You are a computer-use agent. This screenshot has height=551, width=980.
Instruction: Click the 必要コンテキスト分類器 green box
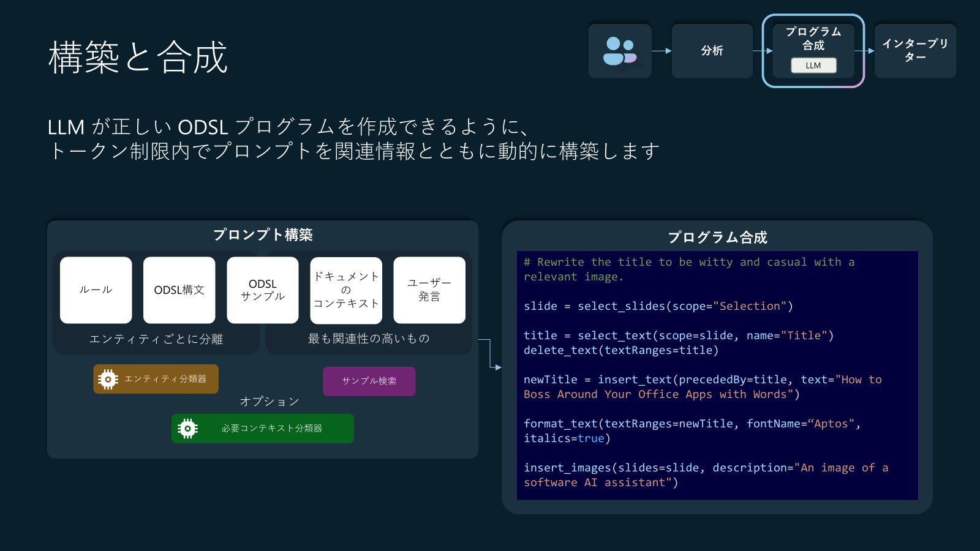(263, 429)
